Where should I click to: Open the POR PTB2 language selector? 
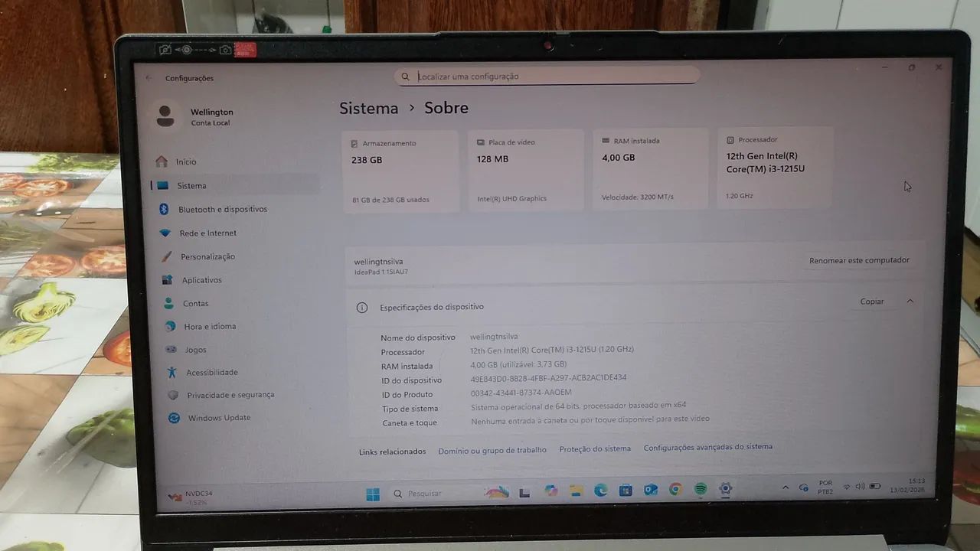(x=825, y=486)
